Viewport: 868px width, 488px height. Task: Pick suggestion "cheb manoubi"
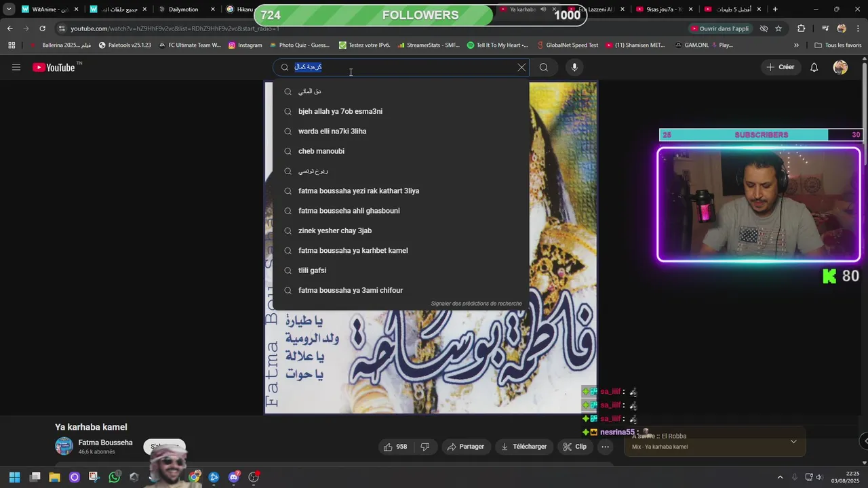pos(400,151)
